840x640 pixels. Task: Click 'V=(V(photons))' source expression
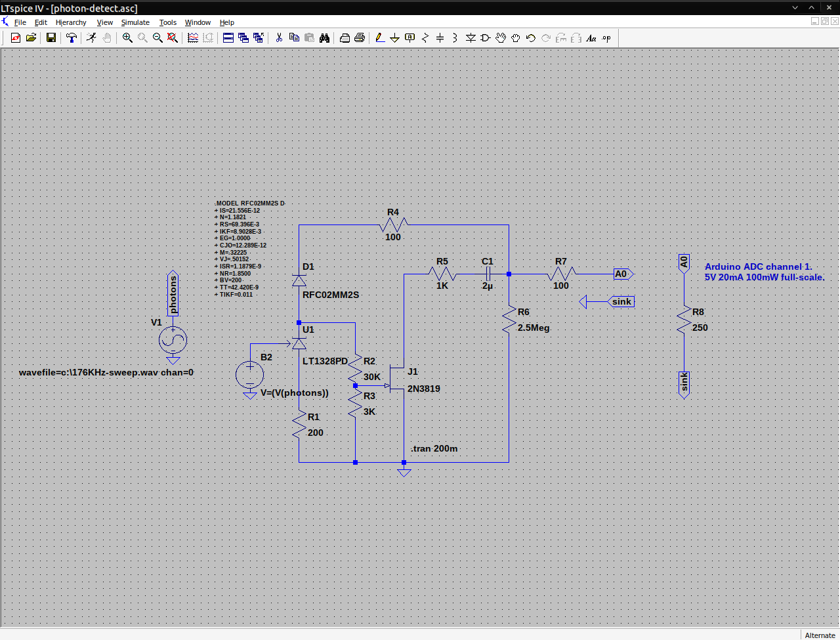295,393
